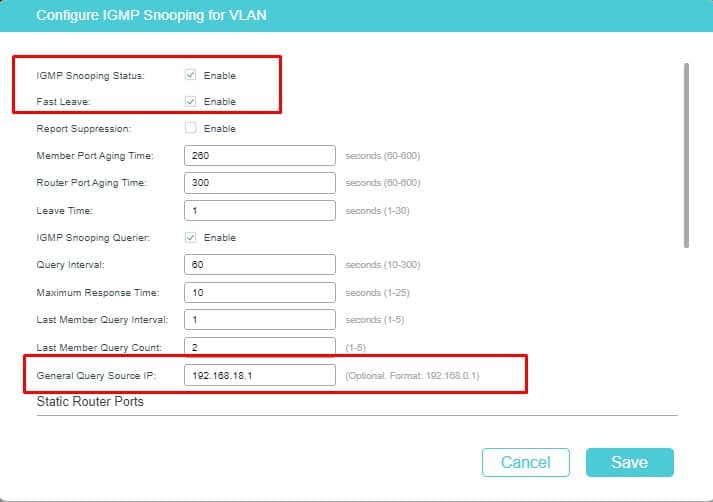Click the 'seconds (10-300)' hint text
713x502 pixels.
(383, 265)
